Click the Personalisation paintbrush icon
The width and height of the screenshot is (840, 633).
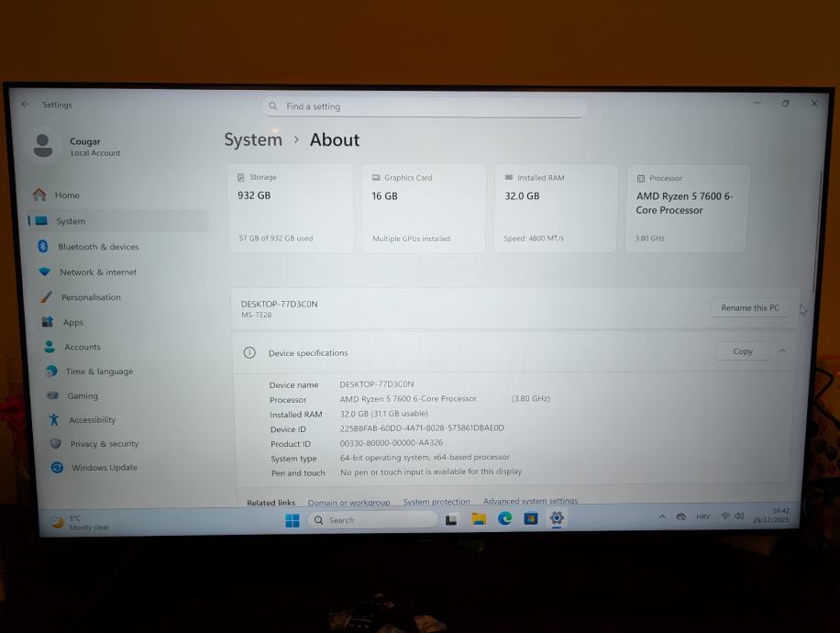tap(47, 296)
